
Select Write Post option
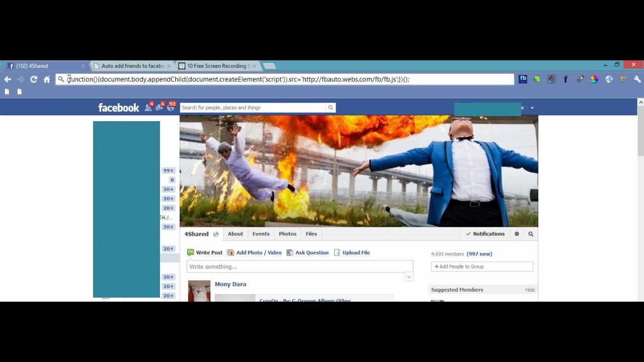tap(205, 252)
